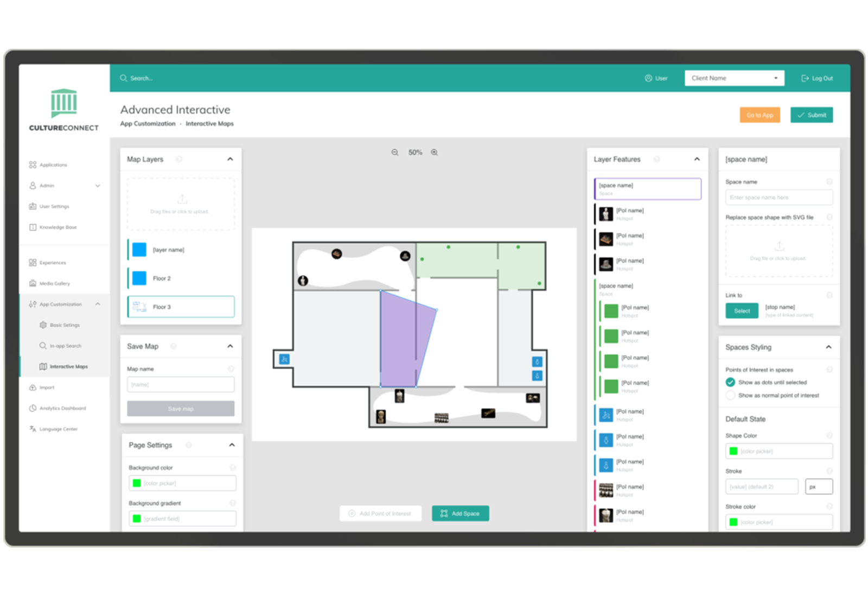Click the zoom in magnifier icon

[x=435, y=153]
